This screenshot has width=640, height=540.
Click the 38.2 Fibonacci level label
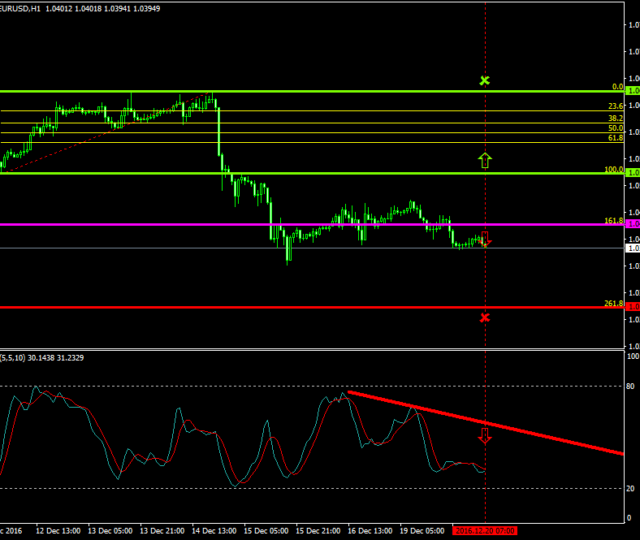616,118
